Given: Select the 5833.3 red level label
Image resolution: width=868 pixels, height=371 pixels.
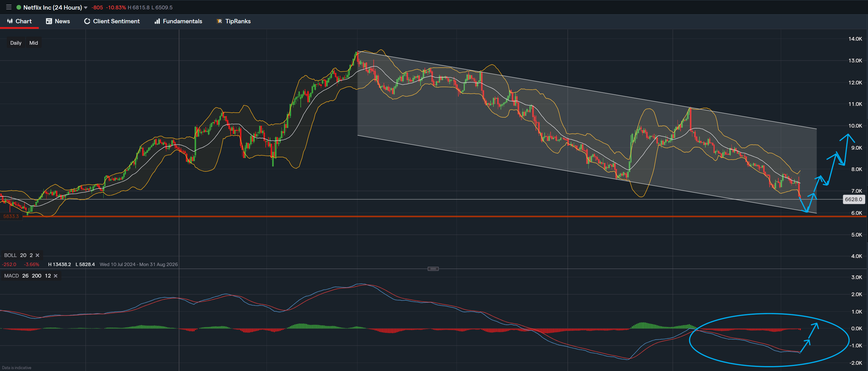Looking at the screenshot, I should click(x=11, y=216).
